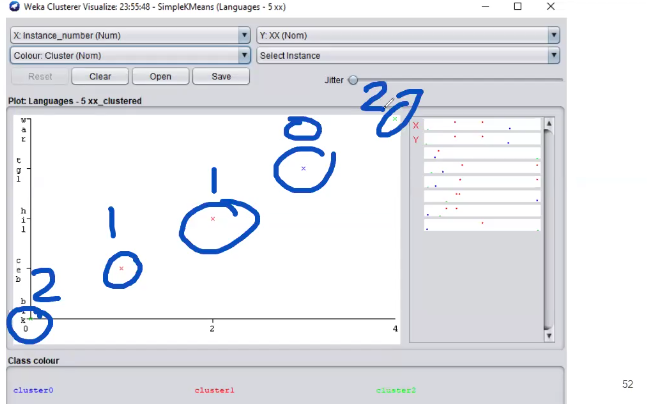Click the cluster0 class colour label
The height and width of the screenshot is (404, 648).
click(33, 390)
